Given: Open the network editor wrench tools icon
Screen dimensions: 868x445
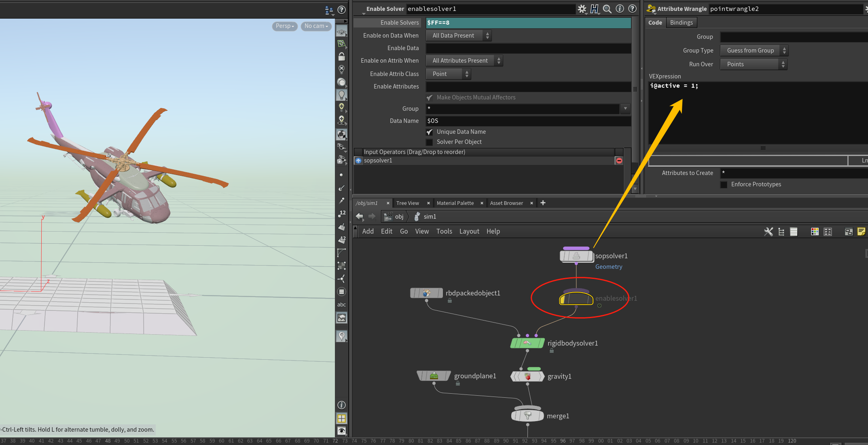Looking at the screenshot, I should (x=768, y=232).
